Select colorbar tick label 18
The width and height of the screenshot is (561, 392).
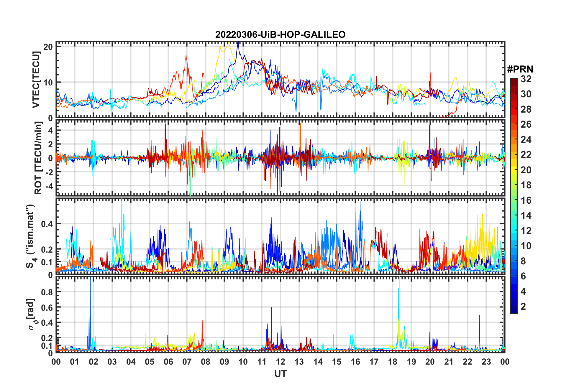tap(526, 185)
